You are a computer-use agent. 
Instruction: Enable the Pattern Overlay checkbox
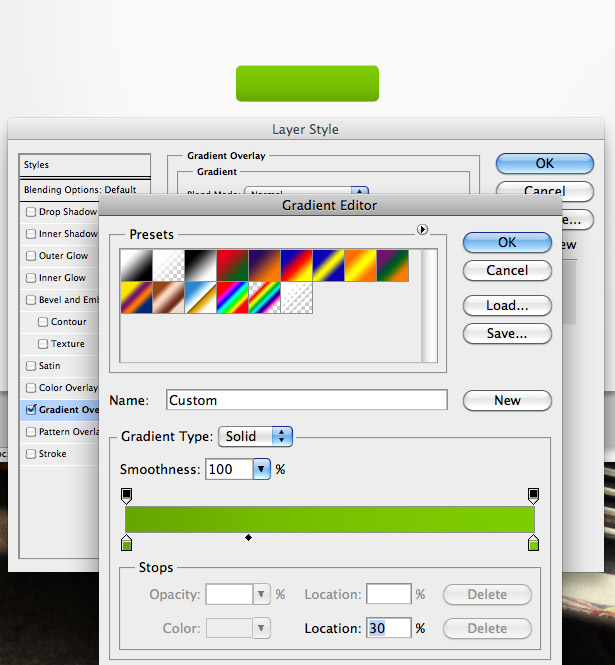click(x=31, y=432)
